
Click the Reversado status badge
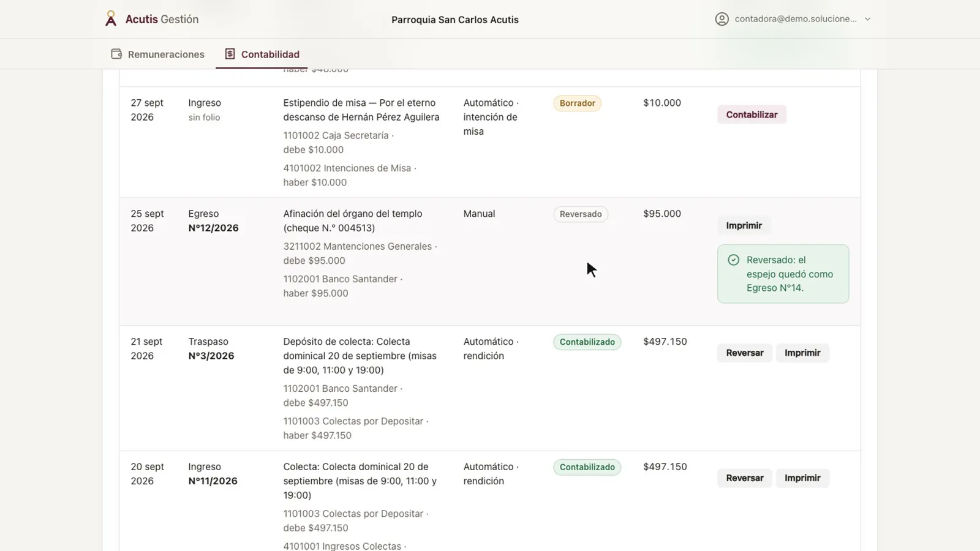point(581,214)
